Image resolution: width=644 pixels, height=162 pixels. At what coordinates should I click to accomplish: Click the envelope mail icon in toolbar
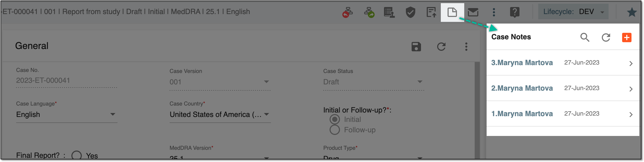[473, 12]
